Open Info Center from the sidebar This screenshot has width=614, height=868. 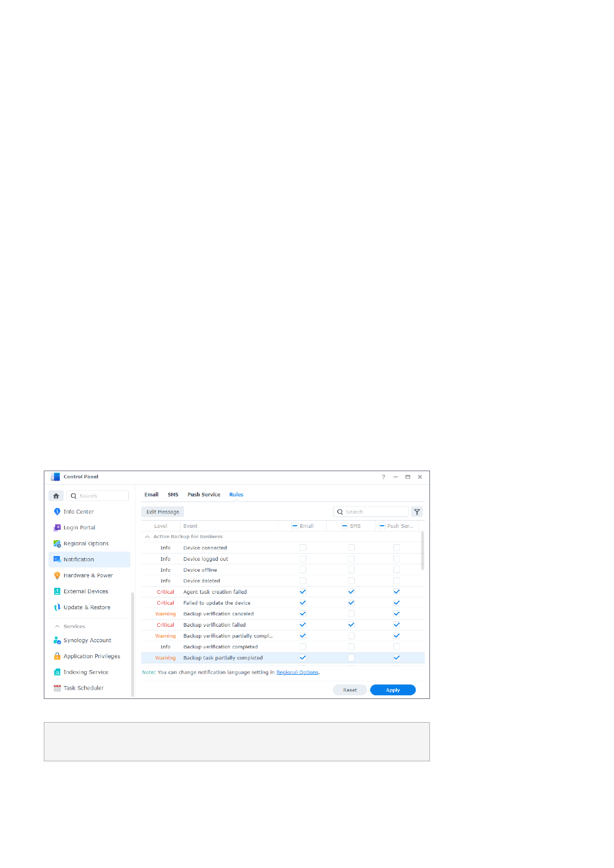(x=78, y=512)
